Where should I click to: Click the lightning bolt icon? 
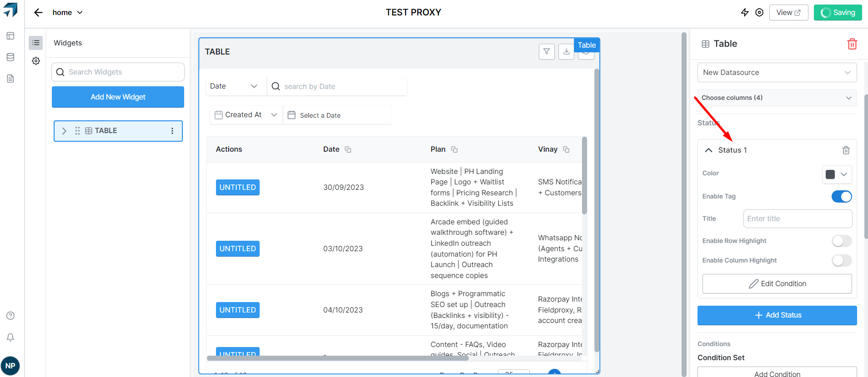click(x=745, y=13)
